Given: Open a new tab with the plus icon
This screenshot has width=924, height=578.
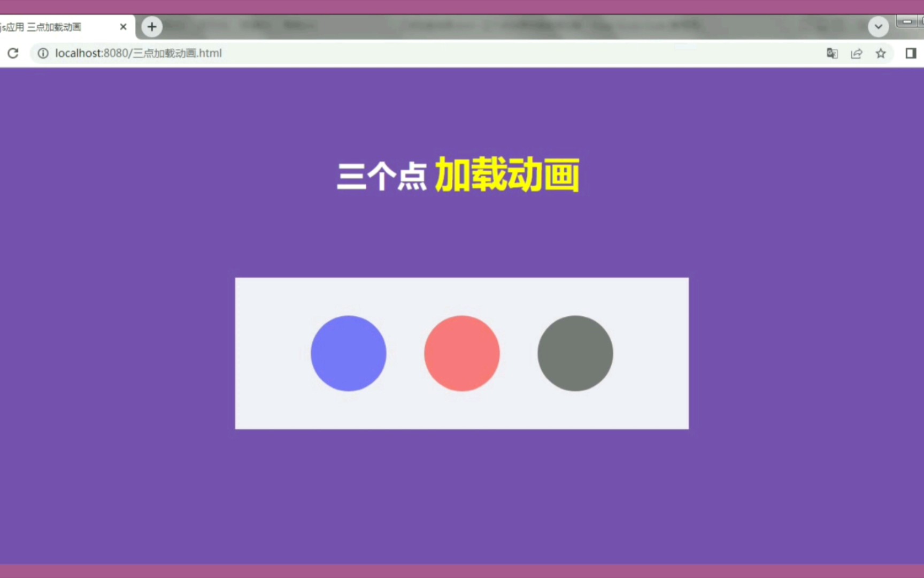Looking at the screenshot, I should (152, 26).
